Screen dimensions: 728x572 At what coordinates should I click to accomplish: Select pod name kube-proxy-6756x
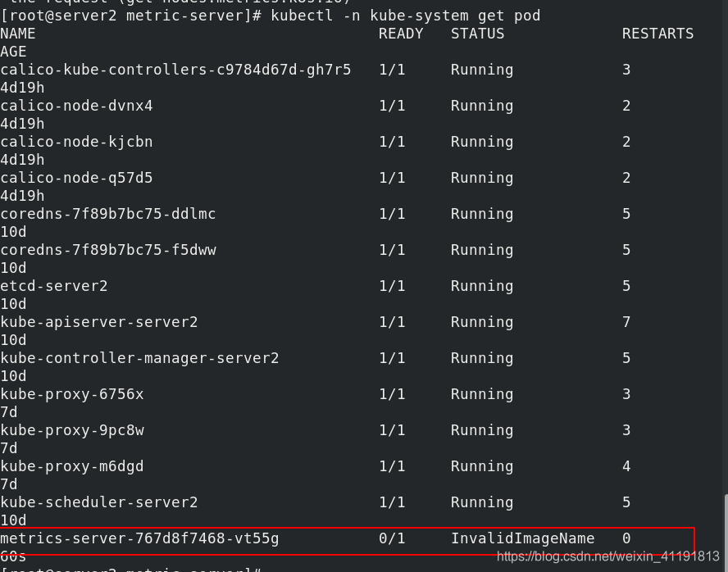pyautogui.click(x=72, y=395)
